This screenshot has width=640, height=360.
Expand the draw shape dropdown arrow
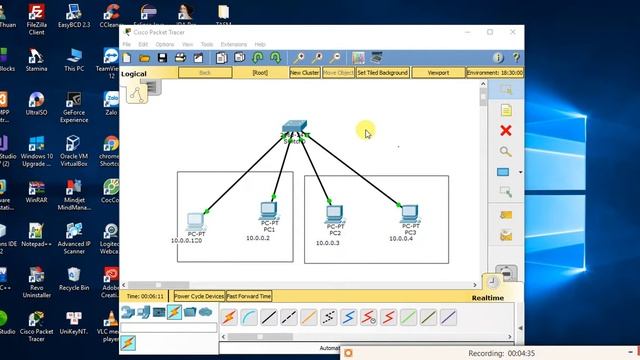(520, 172)
